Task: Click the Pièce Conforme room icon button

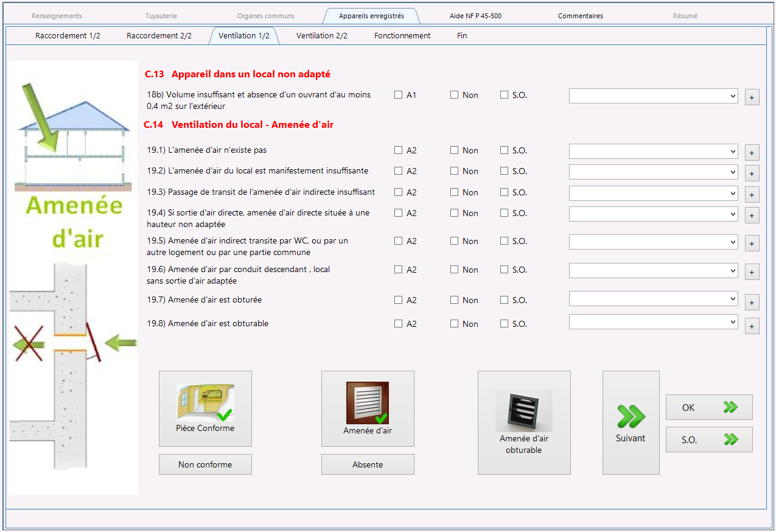Action: click(x=205, y=408)
